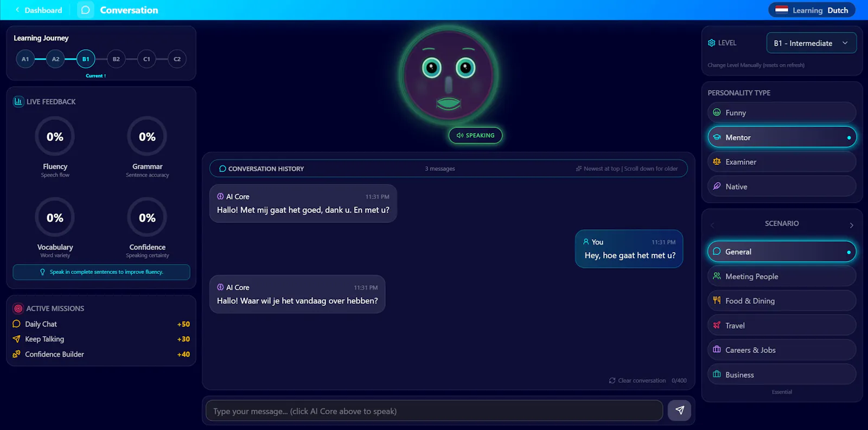Open the Daily Chat mission

click(x=101, y=324)
